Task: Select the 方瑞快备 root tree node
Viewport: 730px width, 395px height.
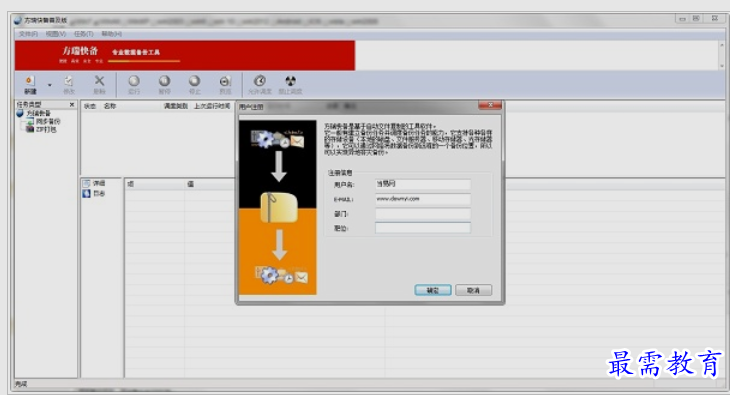Action: (x=38, y=113)
